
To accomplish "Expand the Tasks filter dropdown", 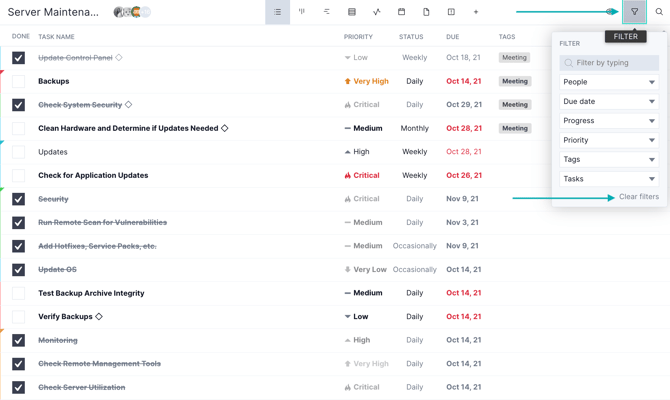I will (x=609, y=179).
